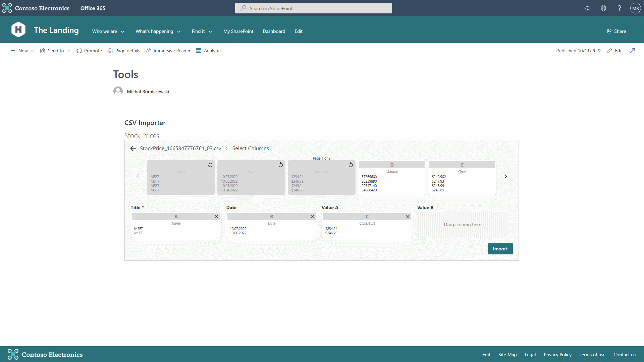The width and height of the screenshot is (644, 362).
Task: Click Edit in the site navigation
Action: 299,31
